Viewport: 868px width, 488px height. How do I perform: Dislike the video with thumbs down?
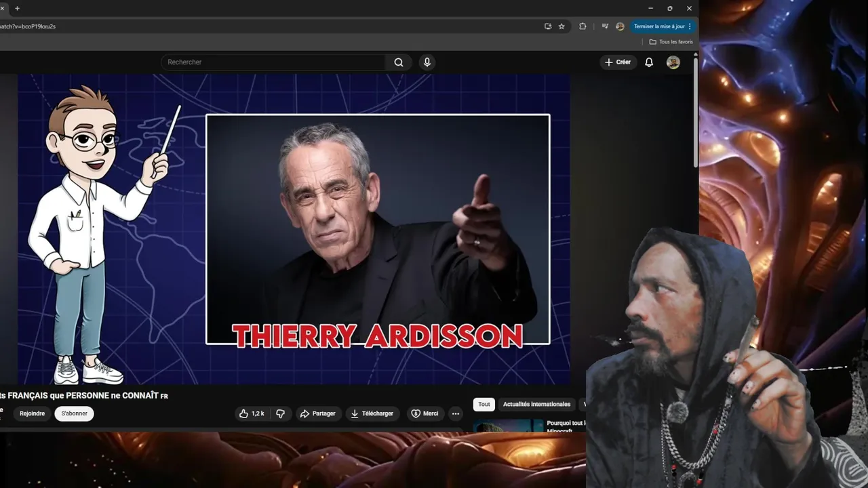click(x=280, y=413)
